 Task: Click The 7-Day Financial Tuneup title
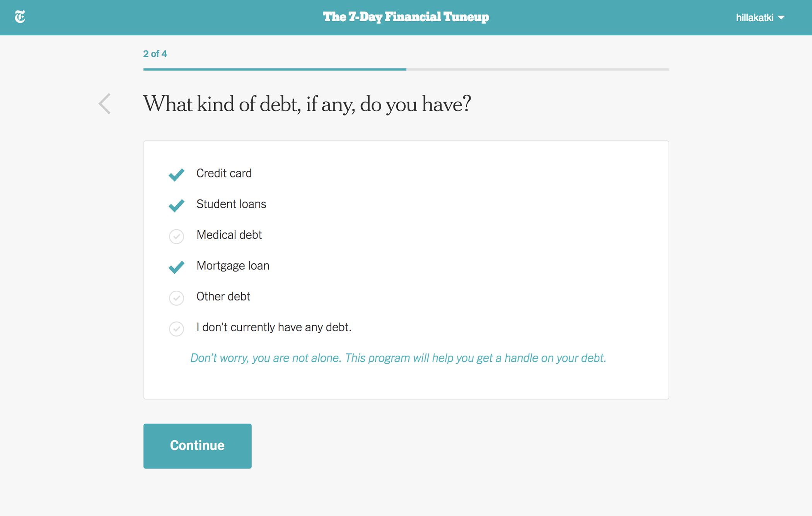coord(406,17)
